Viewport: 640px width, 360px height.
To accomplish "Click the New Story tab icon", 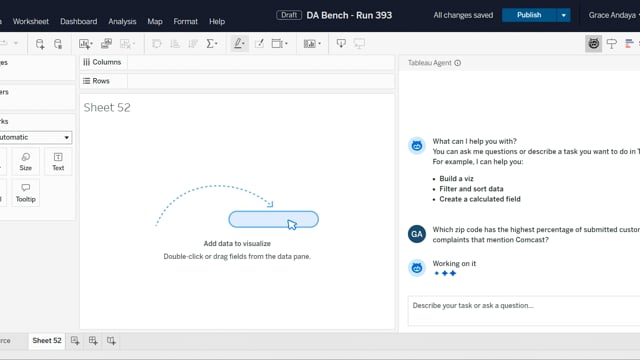I will coord(111,340).
